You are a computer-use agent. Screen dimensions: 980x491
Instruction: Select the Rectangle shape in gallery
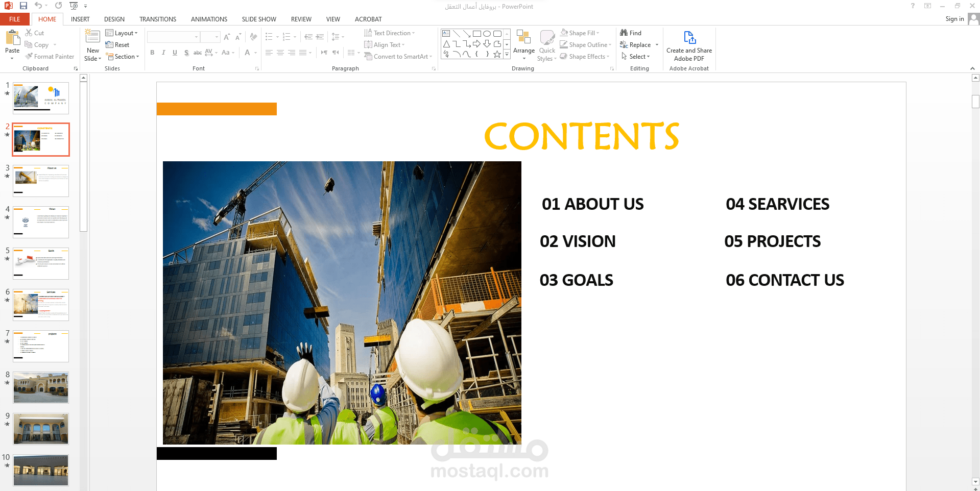click(477, 34)
